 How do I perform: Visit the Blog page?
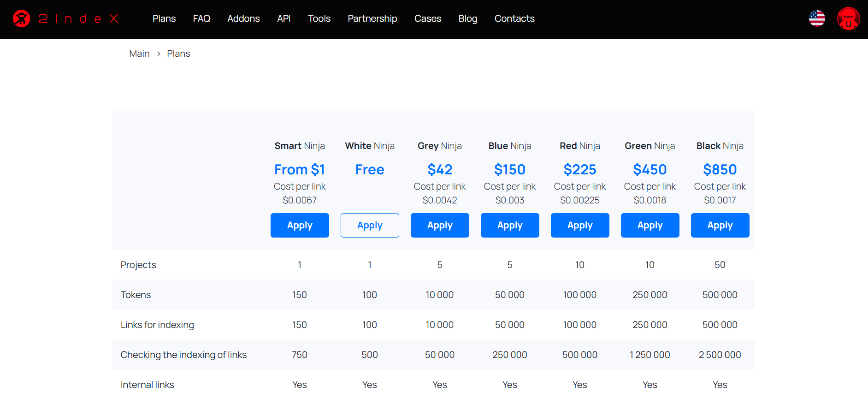pos(468,18)
